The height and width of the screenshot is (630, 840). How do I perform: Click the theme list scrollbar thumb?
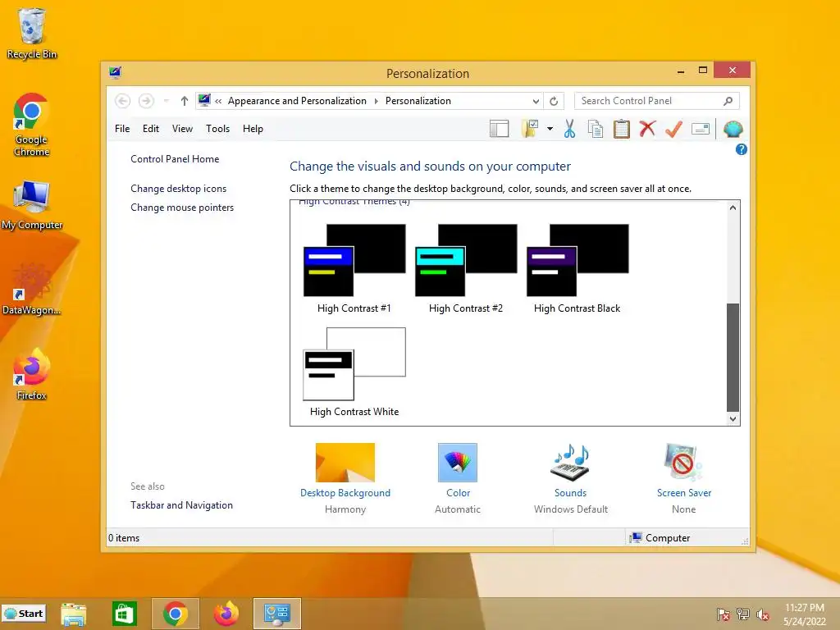[x=733, y=357]
